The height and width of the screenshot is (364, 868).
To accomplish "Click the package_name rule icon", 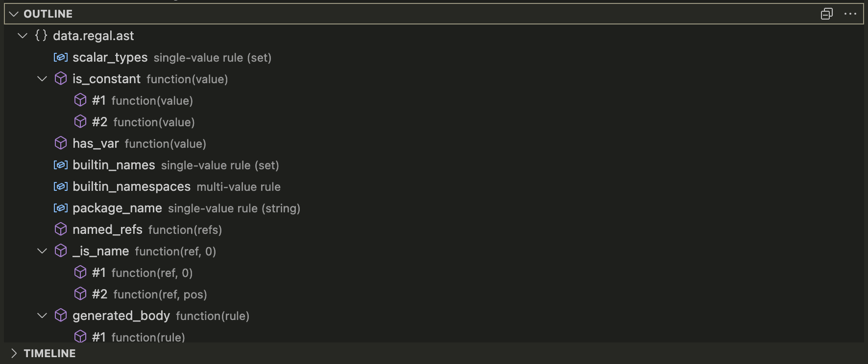I will 60,208.
